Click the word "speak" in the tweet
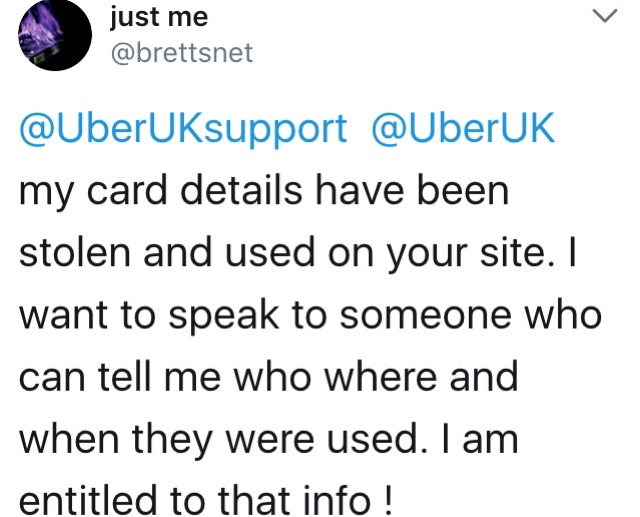The image size is (640, 517). [x=225, y=317]
